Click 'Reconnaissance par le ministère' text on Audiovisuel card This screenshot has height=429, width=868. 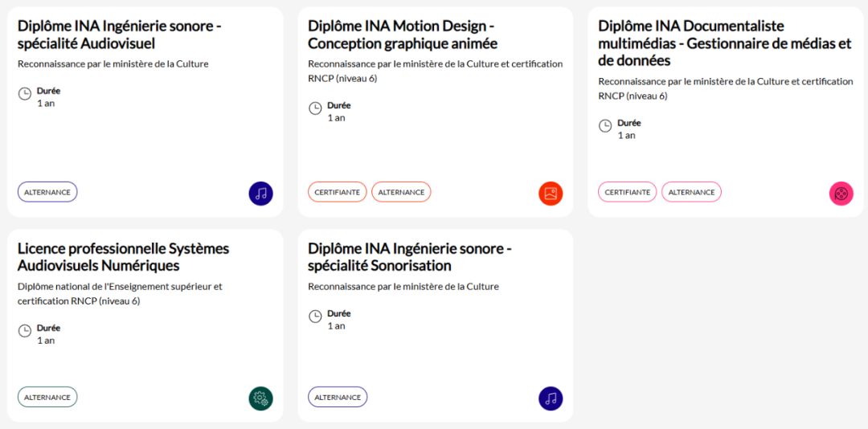[x=113, y=63]
